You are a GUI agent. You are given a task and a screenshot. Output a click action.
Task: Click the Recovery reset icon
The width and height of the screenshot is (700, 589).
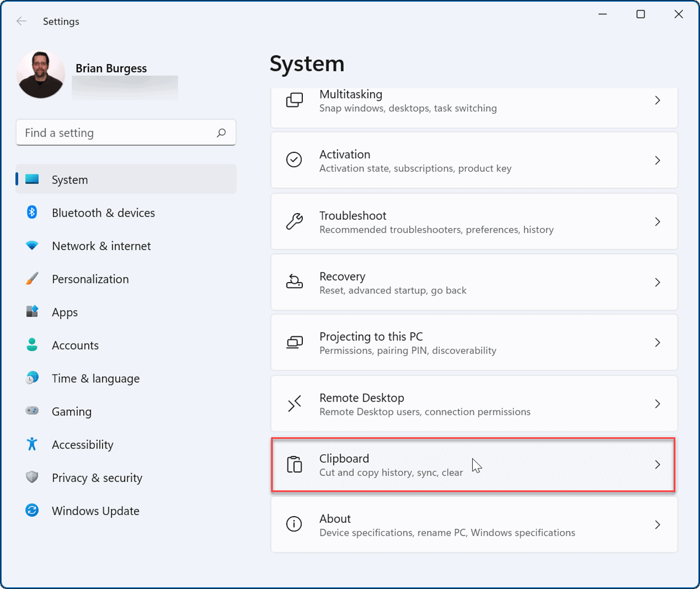295,282
